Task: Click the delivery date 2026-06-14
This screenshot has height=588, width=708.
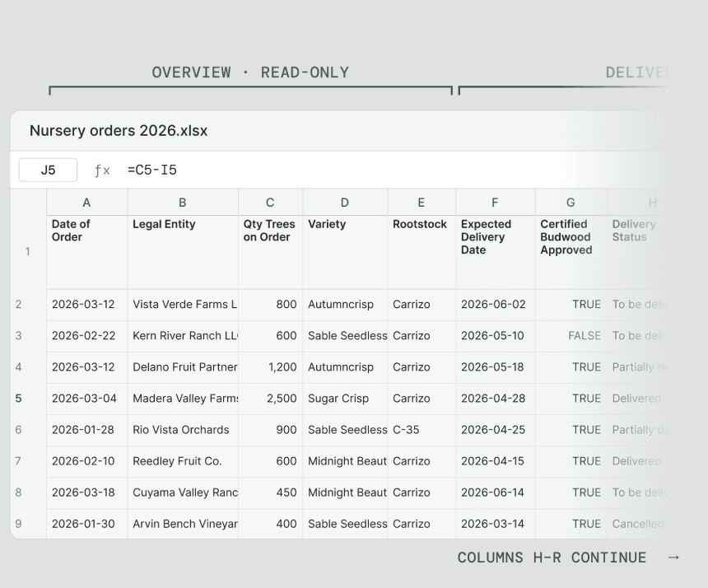Action: (x=496, y=492)
